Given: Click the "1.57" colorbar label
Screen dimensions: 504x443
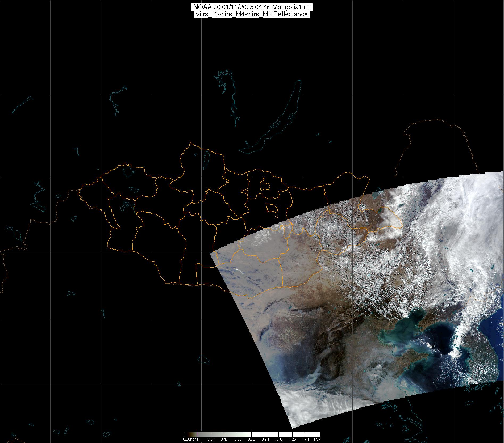Looking at the screenshot, I should 317,439.
